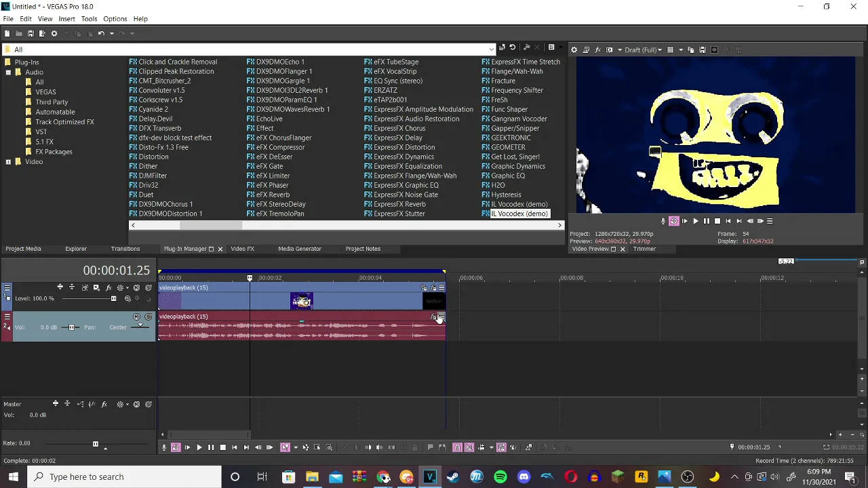Click Play in the Video Preview transport
This screenshot has width=868, height=488.
pos(695,221)
